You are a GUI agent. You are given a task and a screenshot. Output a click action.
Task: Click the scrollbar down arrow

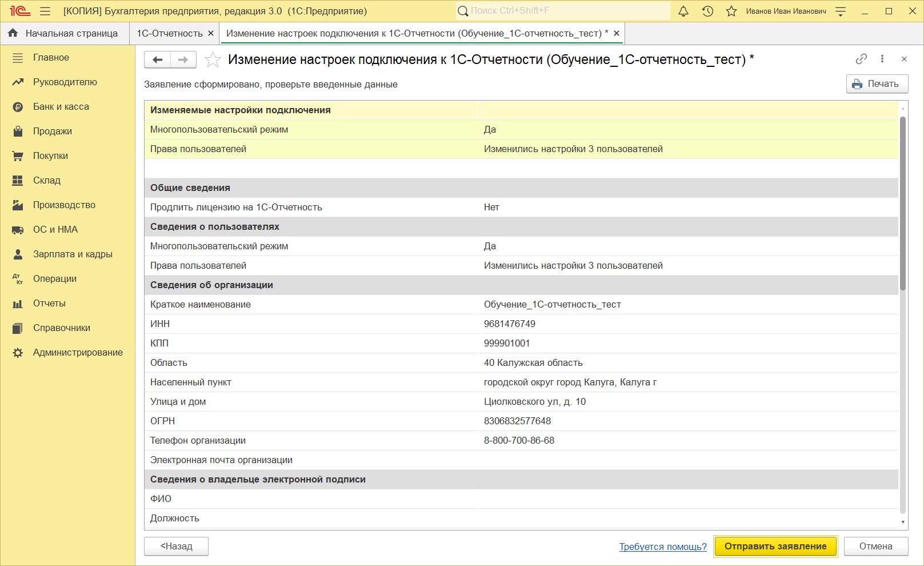[903, 522]
